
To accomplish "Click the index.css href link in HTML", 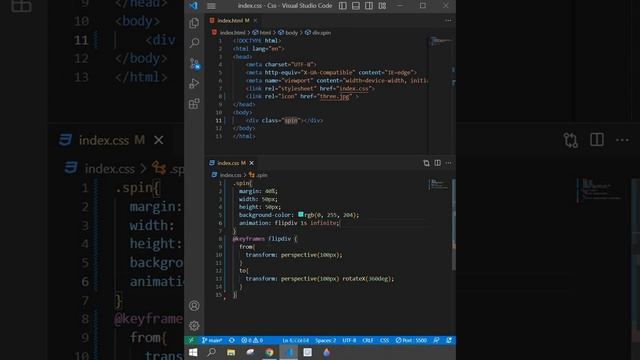I will coord(354,89).
